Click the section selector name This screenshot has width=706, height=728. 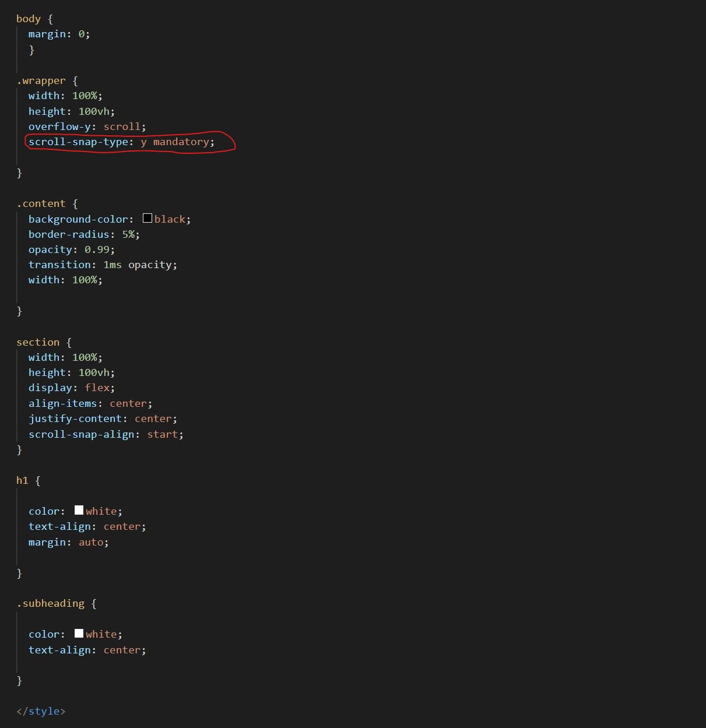[38, 342]
